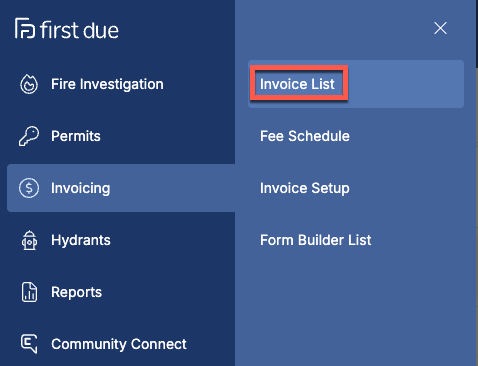The width and height of the screenshot is (478, 366).
Task: Open the Hydrants module
Action: click(x=81, y=240)
